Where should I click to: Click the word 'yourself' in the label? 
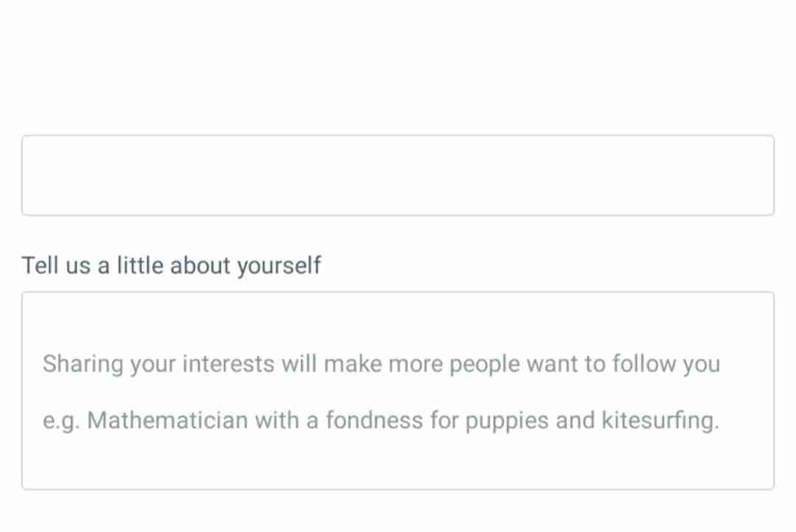279,266
